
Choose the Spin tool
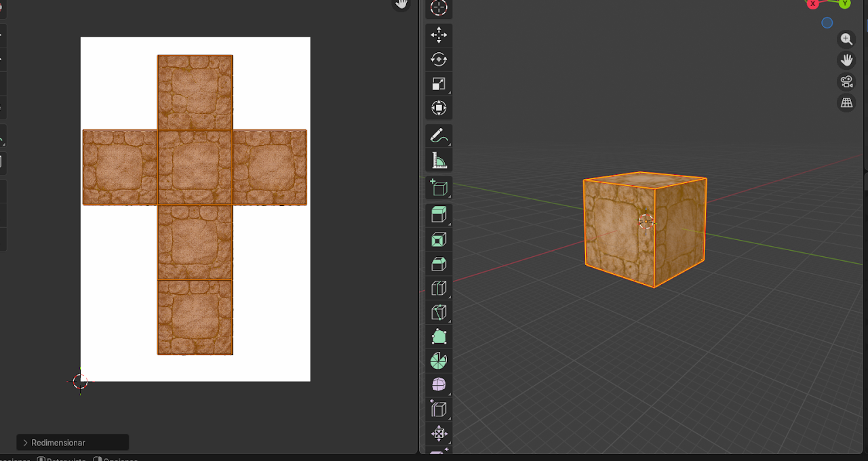click(439, 361)
